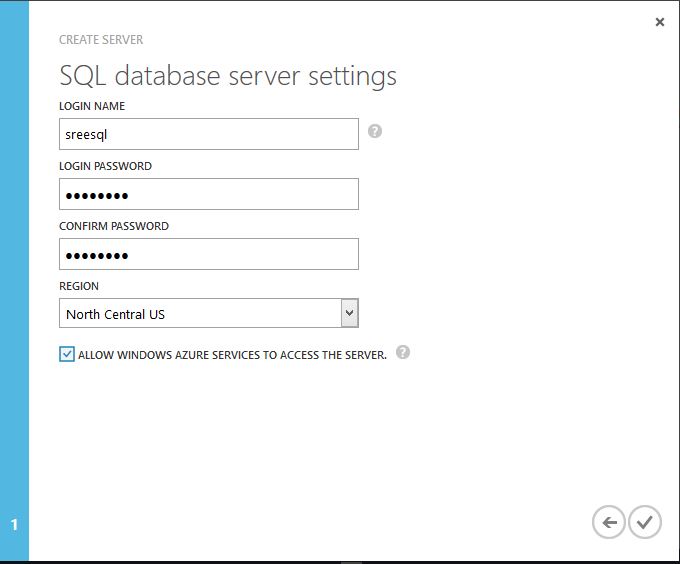Select step 1 indicator in the blue sidebar
Screen dimensions: 680x564
point(14,524)
